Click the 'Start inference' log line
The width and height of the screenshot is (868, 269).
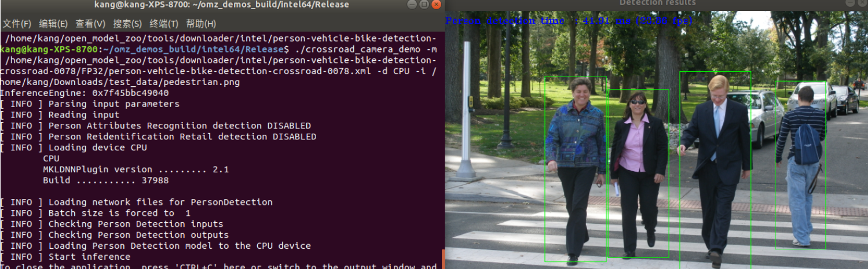(65, 257)
